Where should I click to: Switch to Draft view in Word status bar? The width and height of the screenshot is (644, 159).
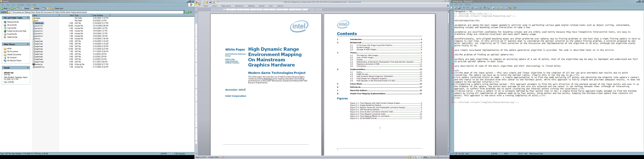[421, 157]
